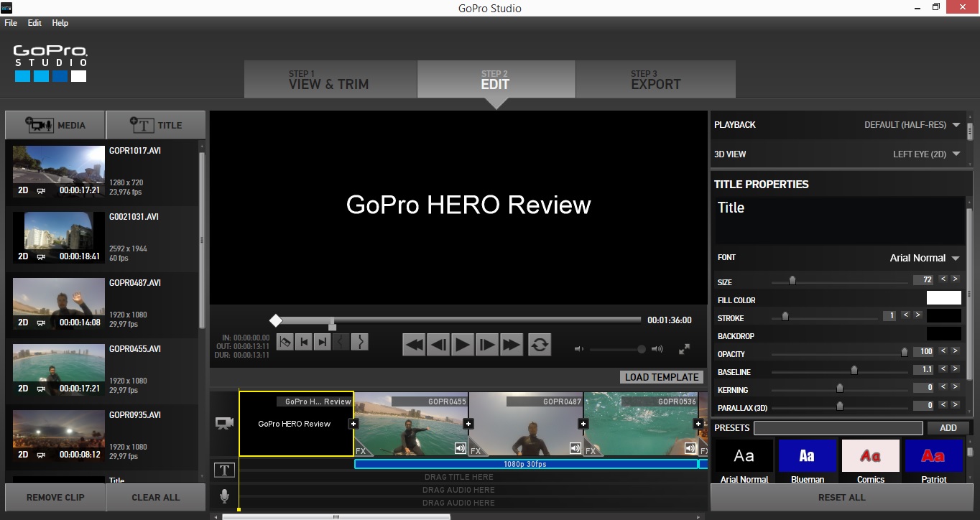Toggle audio on the GOPR0487 timeline clip
This screenshot has height=520, width=980.
[x=575, y=448]
